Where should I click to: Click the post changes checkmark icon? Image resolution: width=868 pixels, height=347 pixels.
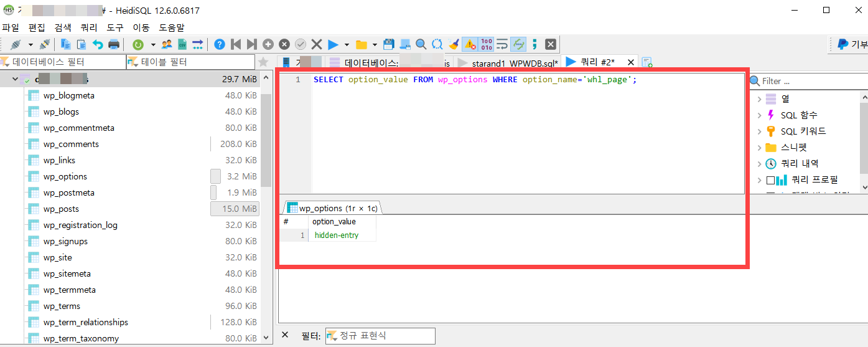pos(301,44)
